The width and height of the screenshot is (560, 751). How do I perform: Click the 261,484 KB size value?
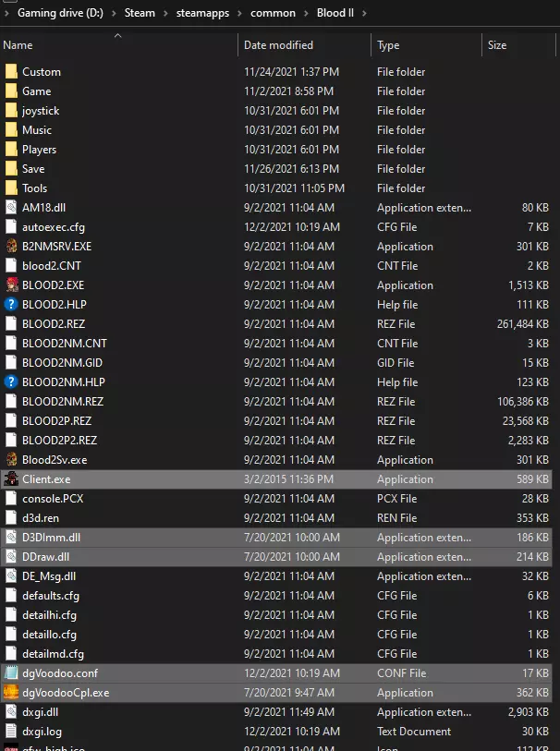[523, 324]
